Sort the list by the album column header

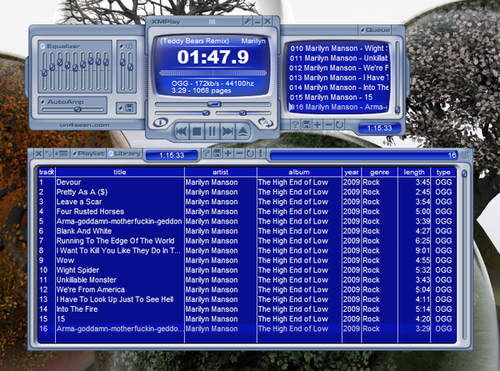pos(299,172)
